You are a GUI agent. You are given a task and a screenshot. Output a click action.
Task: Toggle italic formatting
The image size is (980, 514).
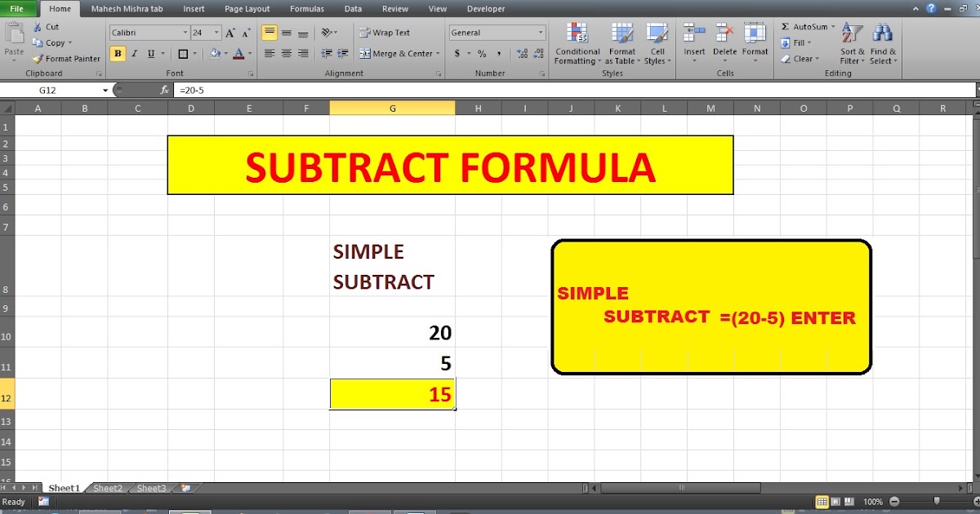[134, 52]
